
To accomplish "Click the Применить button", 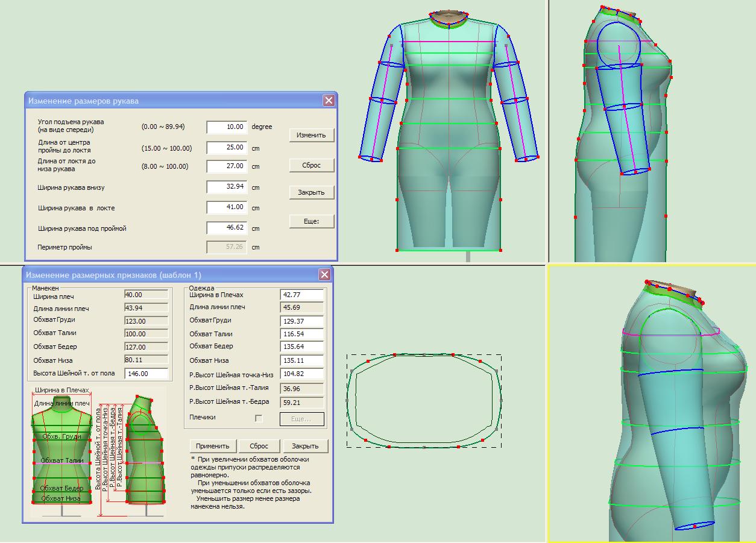I will click(213, 446).
